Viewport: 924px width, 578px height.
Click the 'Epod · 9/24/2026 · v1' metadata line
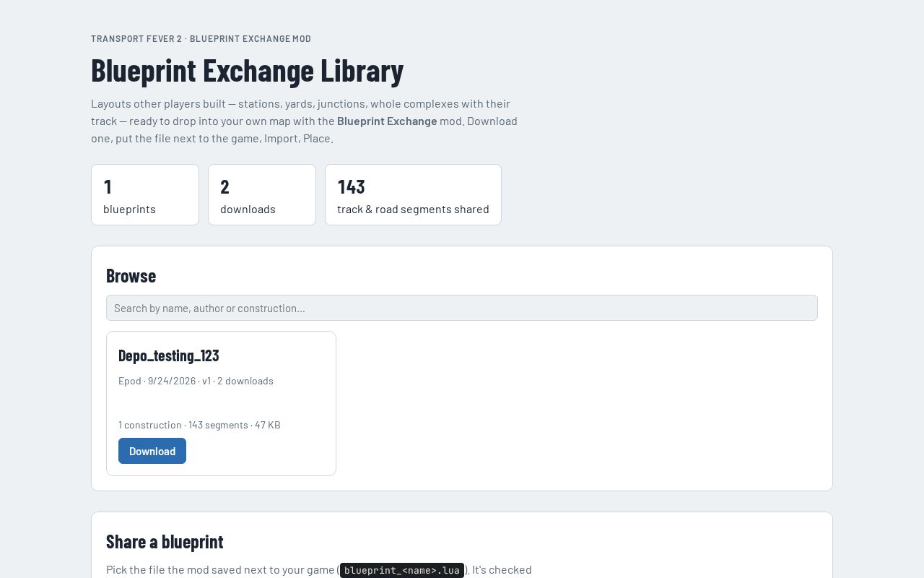196,381
